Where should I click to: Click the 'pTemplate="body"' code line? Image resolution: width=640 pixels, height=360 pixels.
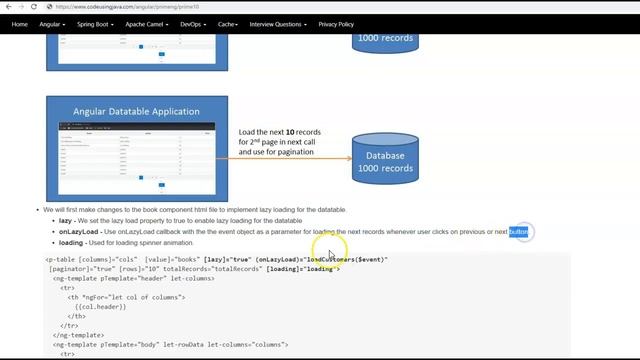(x=170, y=345)
